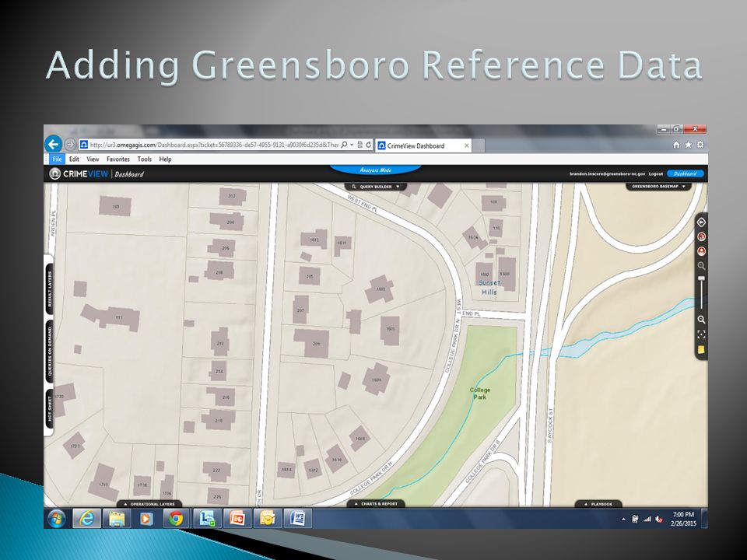Open the Result Layers side tab
747x560 pixels.
point(50,289)
